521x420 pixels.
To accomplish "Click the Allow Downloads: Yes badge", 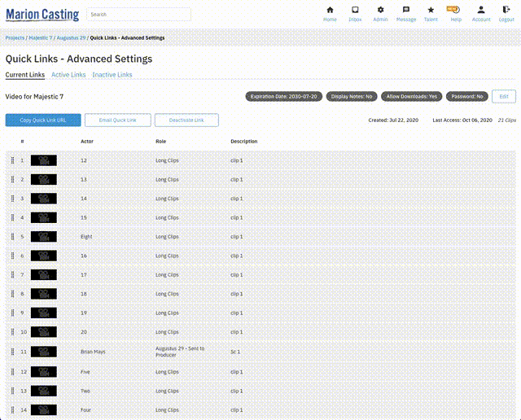I will (x=411, y=96).
